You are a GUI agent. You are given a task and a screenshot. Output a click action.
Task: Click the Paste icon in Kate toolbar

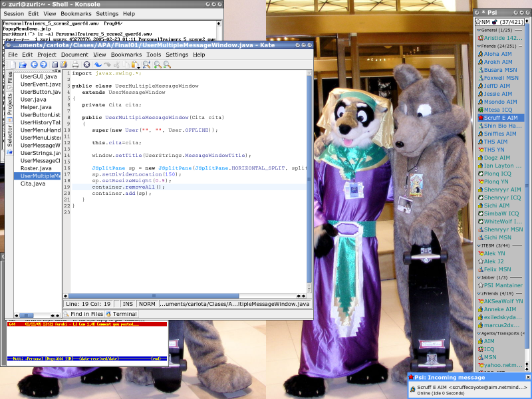click(135, 65)
